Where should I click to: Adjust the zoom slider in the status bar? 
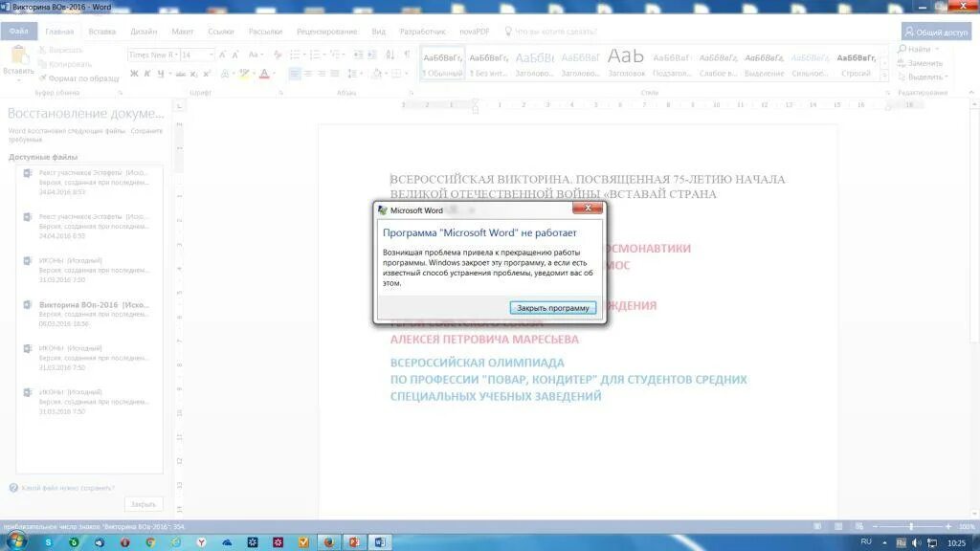[911, 527]
